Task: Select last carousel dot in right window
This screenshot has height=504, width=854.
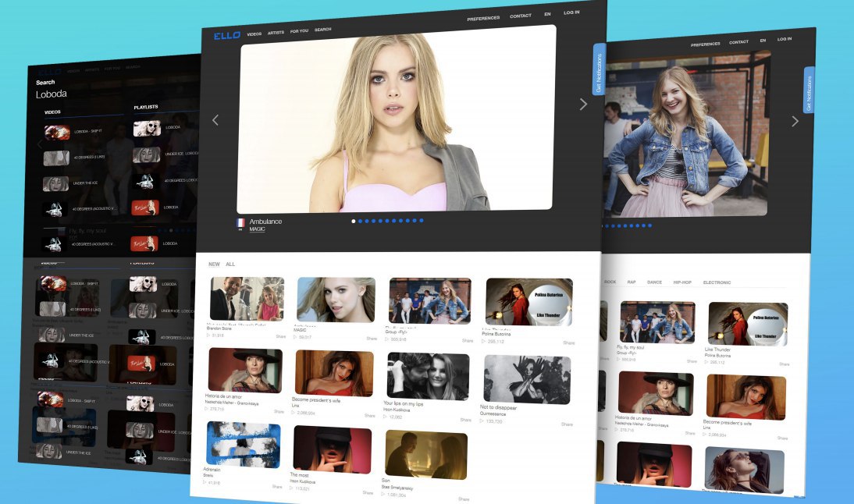Action: 649,225
